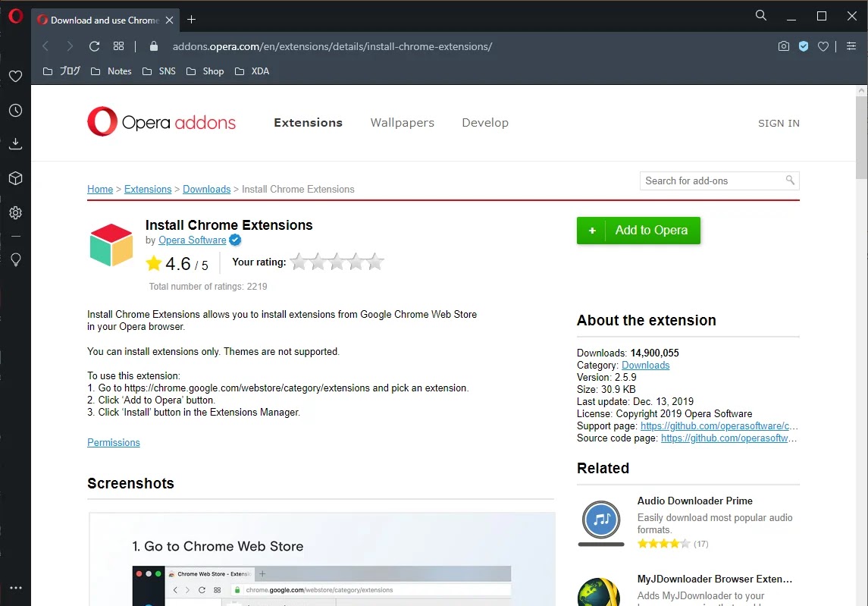Select the Develop navigation tab

click(485, 122)
